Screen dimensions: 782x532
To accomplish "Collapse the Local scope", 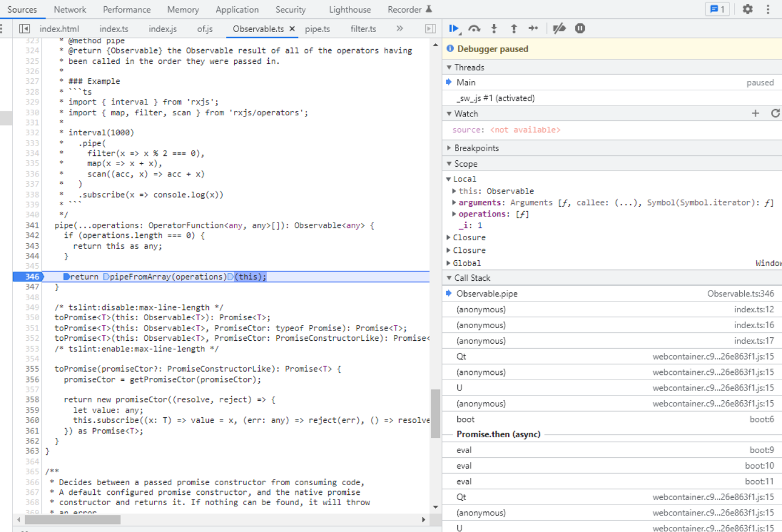I will pos(449,179).
